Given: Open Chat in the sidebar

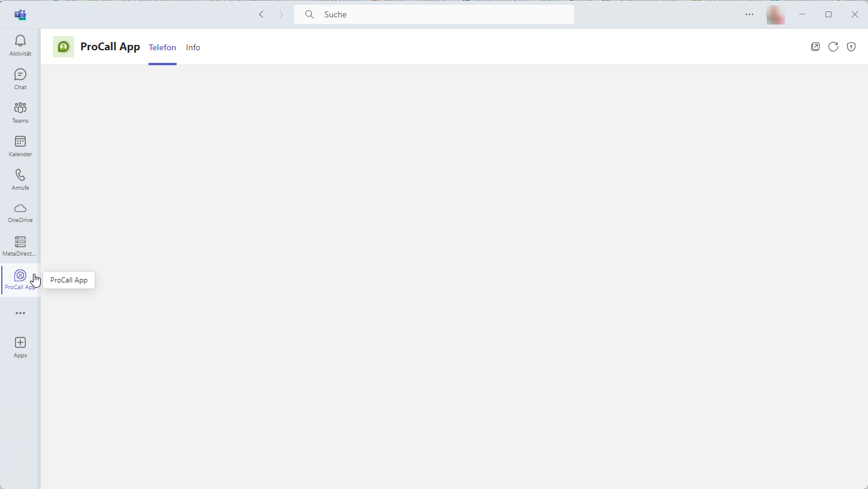Looking at the screenshot, I should tap(20, 79).
